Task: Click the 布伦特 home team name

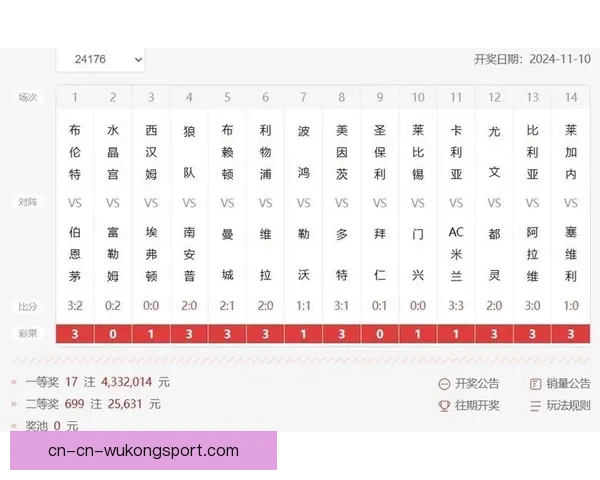Action: (x=75, y=152)
